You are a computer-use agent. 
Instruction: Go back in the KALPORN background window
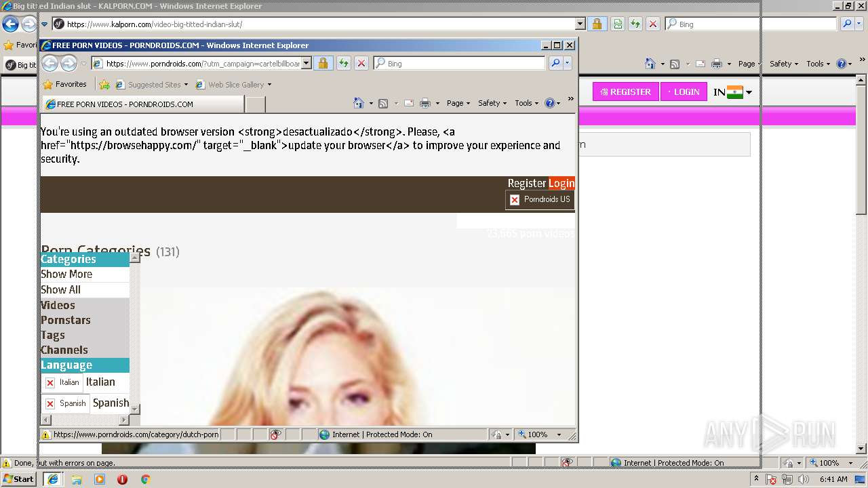10,24
